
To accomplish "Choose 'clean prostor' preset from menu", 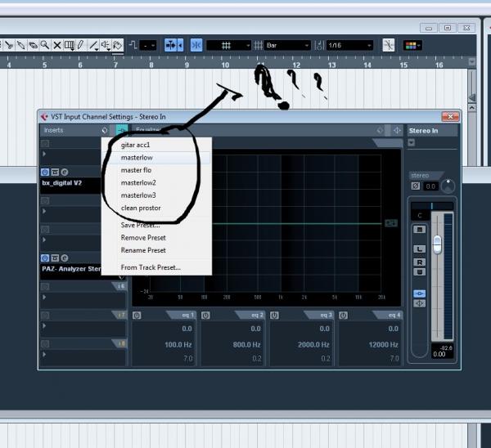I will [x=141, y=208].
